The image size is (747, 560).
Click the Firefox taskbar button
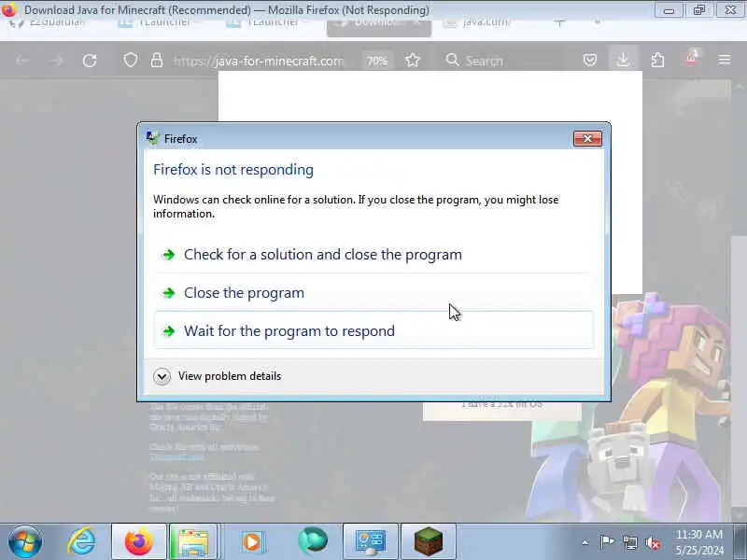(x=138, y=541)
